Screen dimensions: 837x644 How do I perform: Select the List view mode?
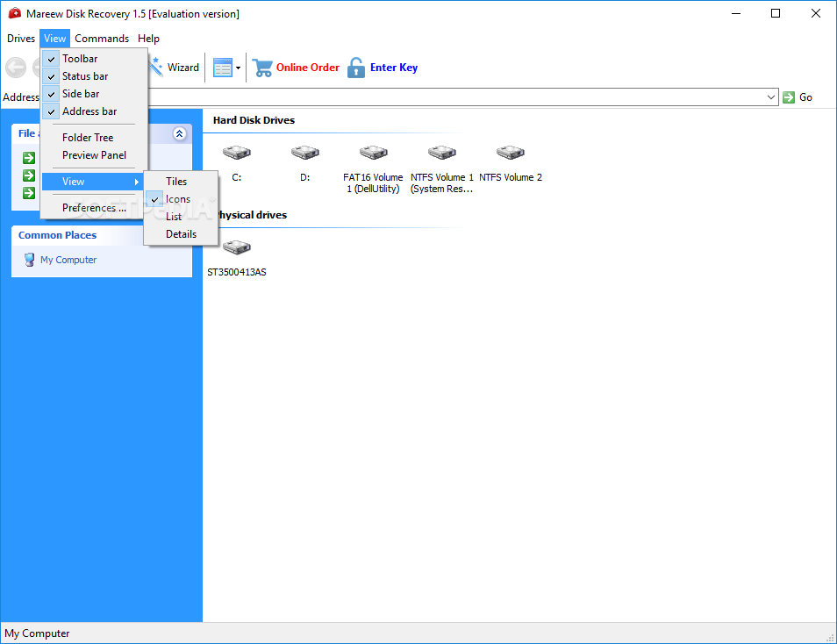coord(181,217)
